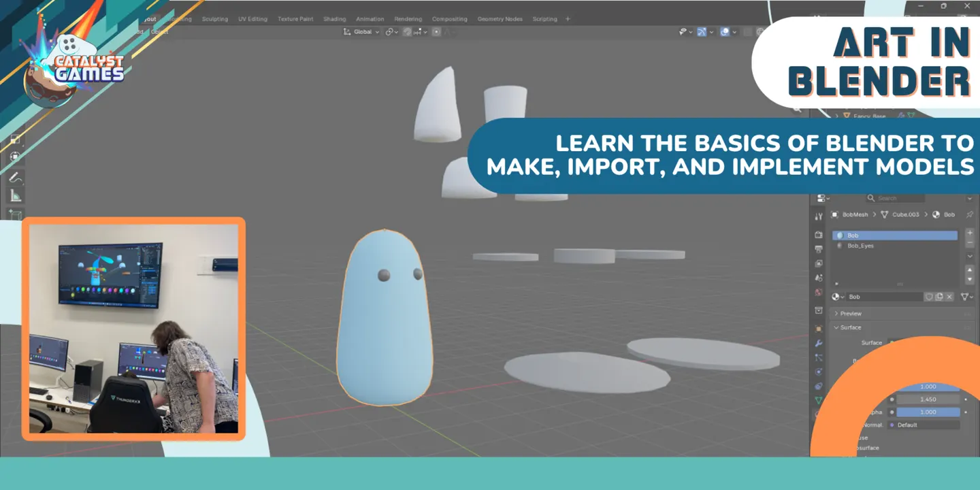The image size is (980, 490).
Task: Open the World properties tab icon
Action: pyautogui.click(x=819, y=292)
